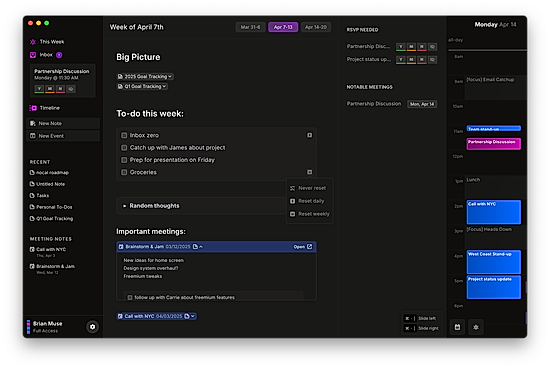Click hide icon in sidebar Partnership Discussion card

click(x=71, y=89)
